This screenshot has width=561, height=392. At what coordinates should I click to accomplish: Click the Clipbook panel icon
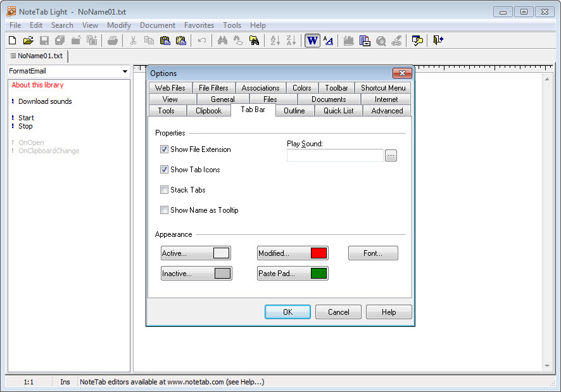coord(349,41)
